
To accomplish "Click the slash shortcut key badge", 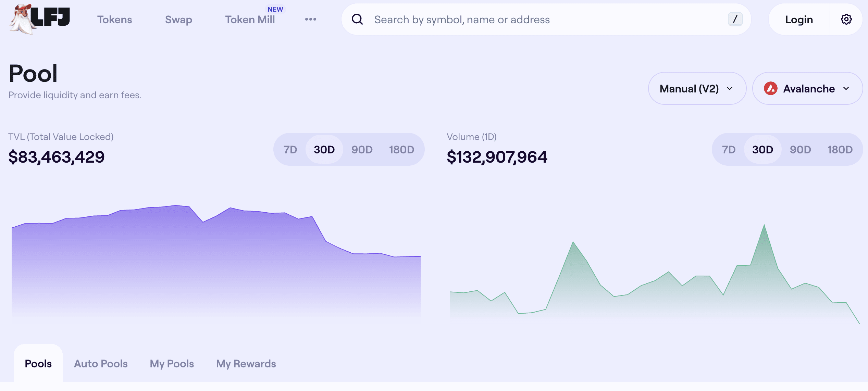I will [735, 19].
